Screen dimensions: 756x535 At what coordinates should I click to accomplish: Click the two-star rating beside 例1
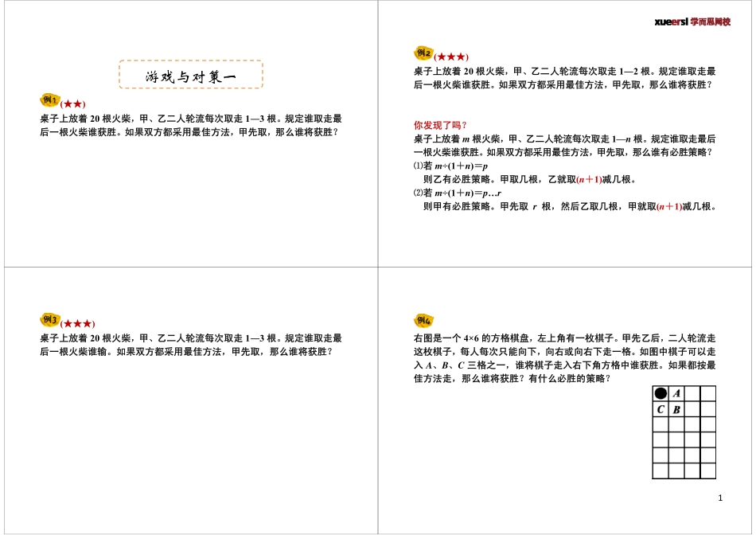click(x=72, y=102)
